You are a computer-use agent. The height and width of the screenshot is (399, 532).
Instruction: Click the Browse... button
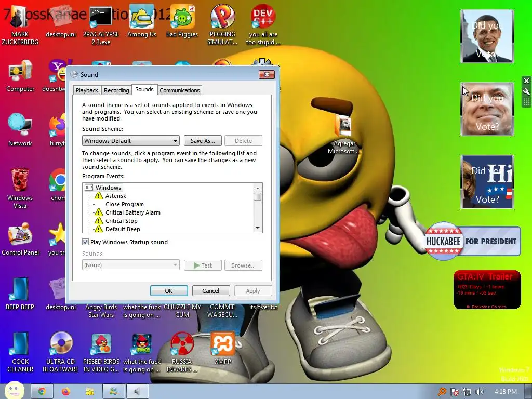coord(243,265)
